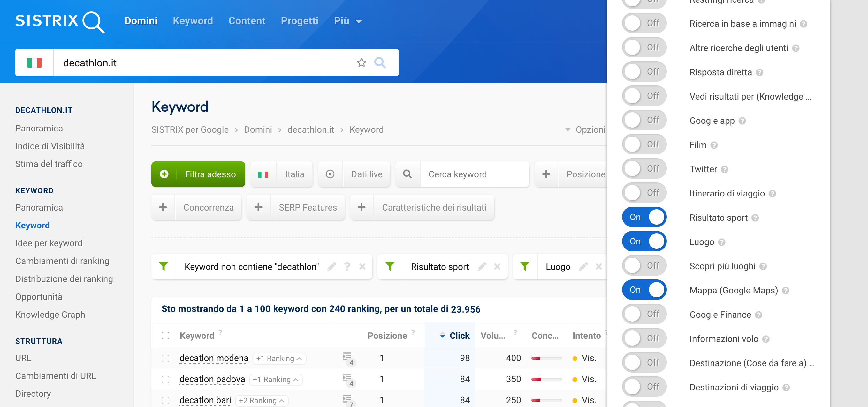Remove the 'Keyword non contiene decathlon' filter
Screen dimensions: 868x407
[362, 267]
